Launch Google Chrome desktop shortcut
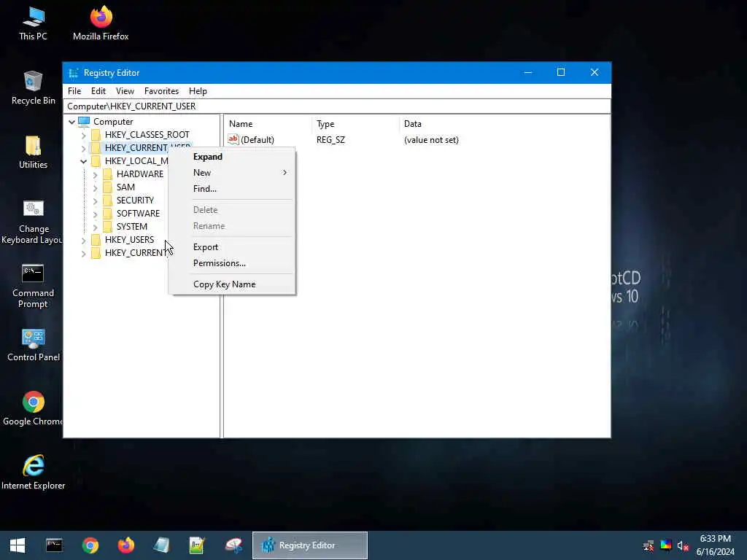 click(x=33, y=408)
